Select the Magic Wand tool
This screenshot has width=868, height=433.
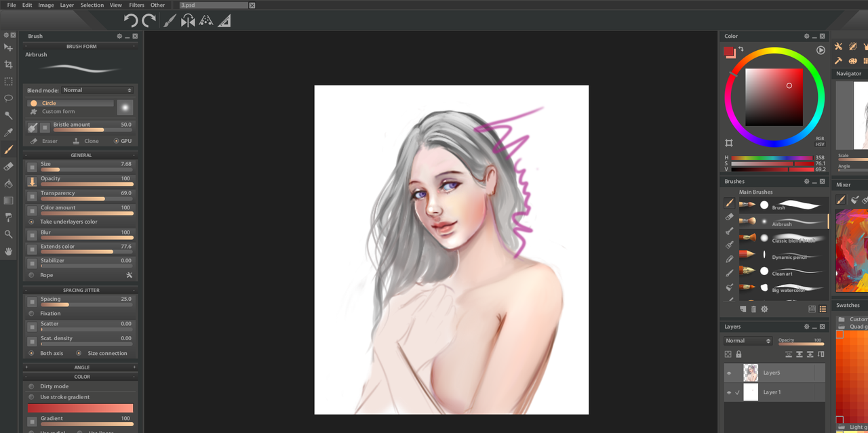point(8,115)
